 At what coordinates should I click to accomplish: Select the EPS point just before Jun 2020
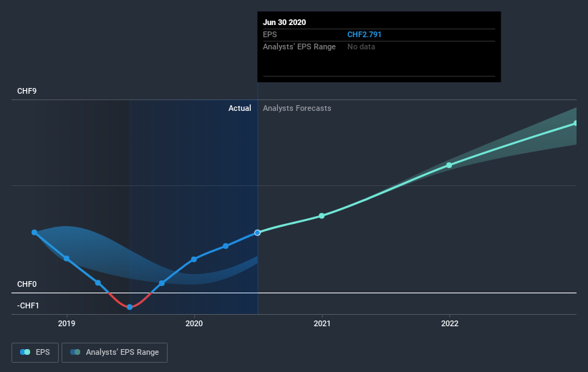pos(226,246)
